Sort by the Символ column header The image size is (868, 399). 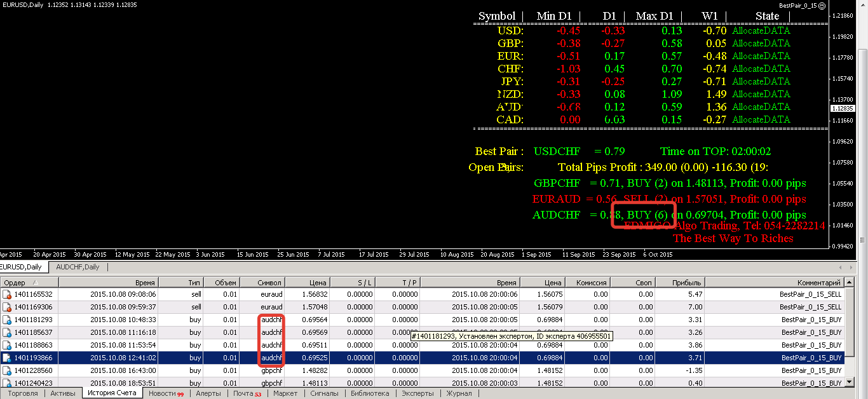pos(263,282)
